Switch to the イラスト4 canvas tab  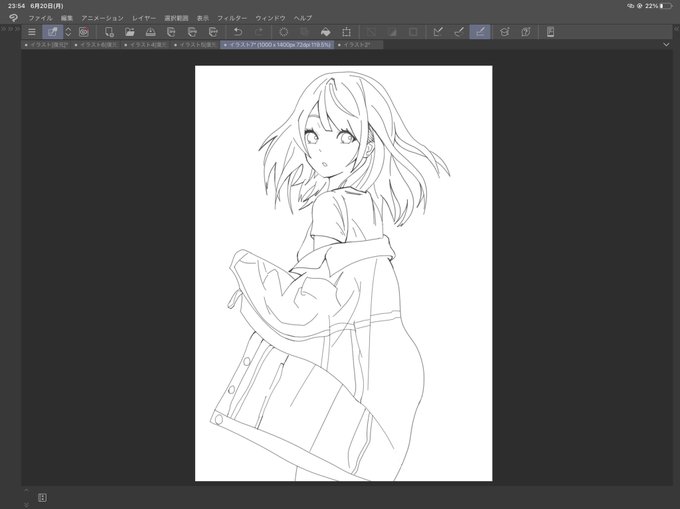point(146,45)
